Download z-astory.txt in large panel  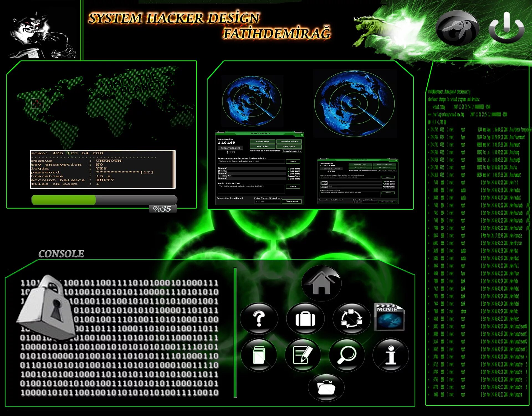[294, 176]
